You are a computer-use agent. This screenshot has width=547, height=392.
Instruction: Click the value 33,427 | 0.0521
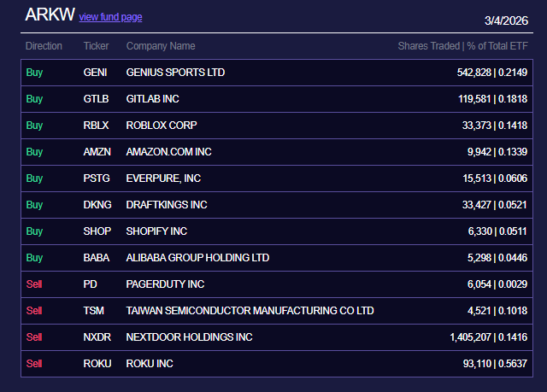pos(495,205)
